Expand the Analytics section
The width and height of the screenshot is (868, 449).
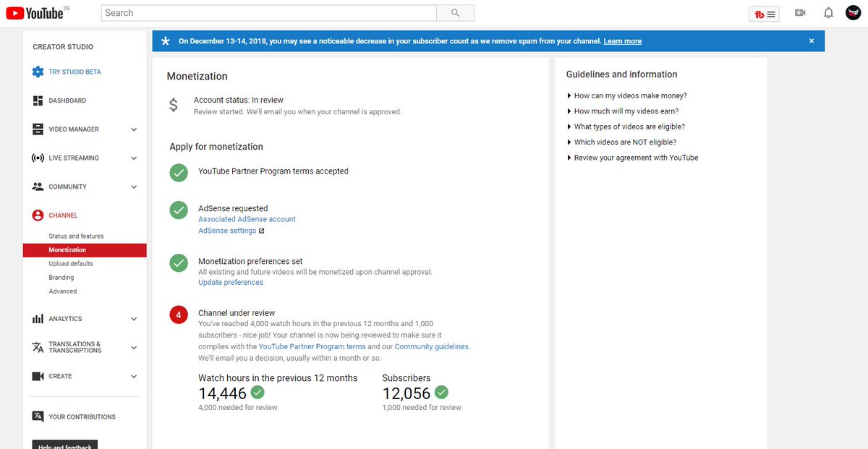pyautogui.click(x=134, y=319)
